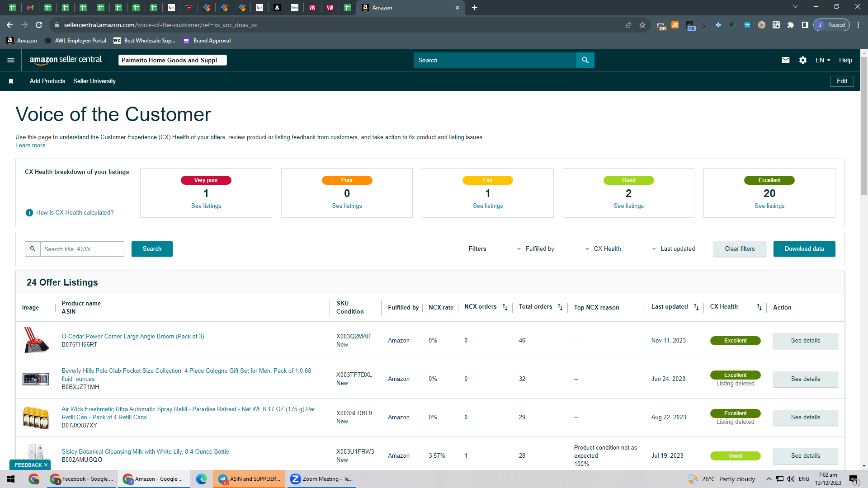Image resolution: width=868 pixels, height=488 pixels.
Task: Open the Palmetto Home Goods account switcher
Action: [x=173, y=60]
